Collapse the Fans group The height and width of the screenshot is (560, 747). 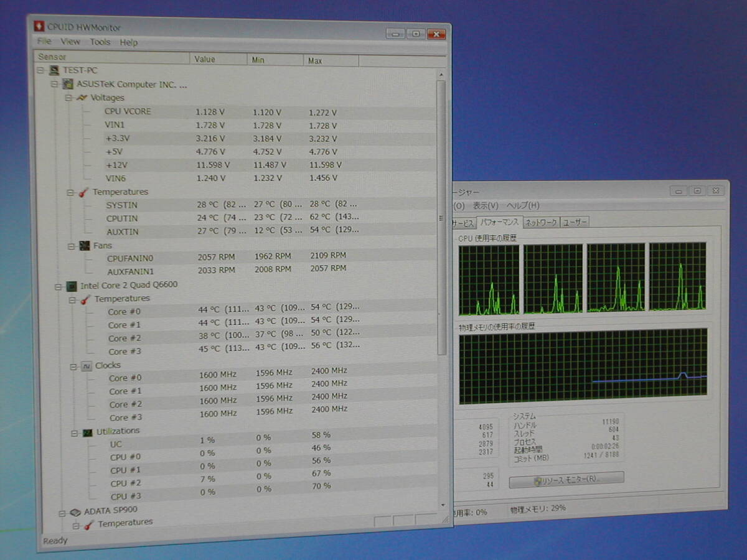[x=71, y=246]
